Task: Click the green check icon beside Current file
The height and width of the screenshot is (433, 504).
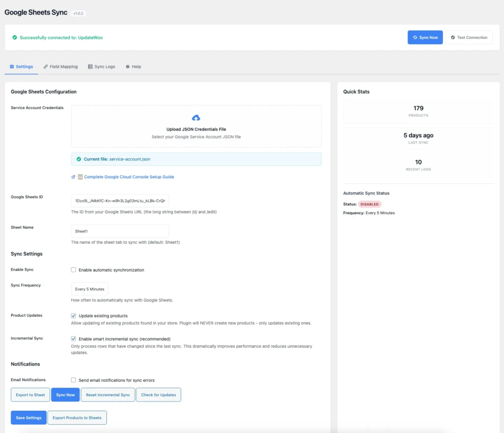Action: tap(79, 159)
